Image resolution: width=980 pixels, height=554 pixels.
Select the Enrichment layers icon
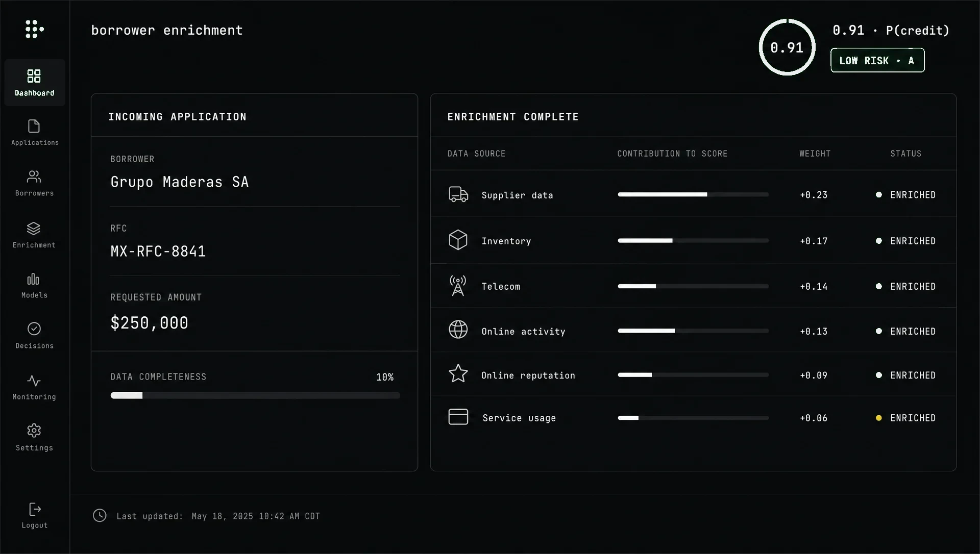(34, 228)
